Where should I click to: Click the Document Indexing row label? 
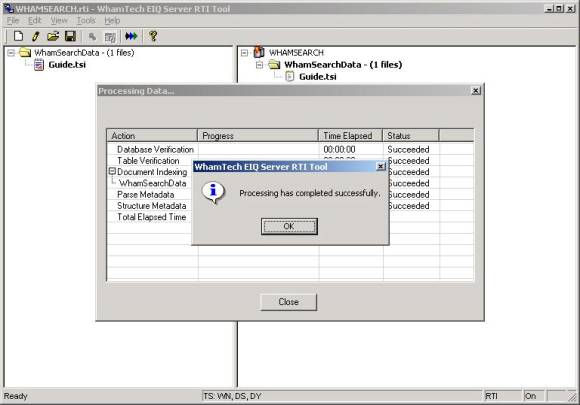pyautogui.click(x=152, y=172)
